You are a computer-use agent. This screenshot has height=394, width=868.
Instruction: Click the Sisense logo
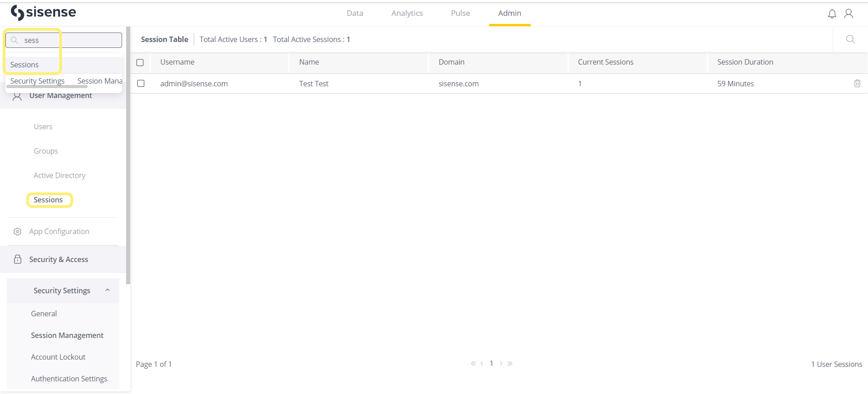click(43, 13)
